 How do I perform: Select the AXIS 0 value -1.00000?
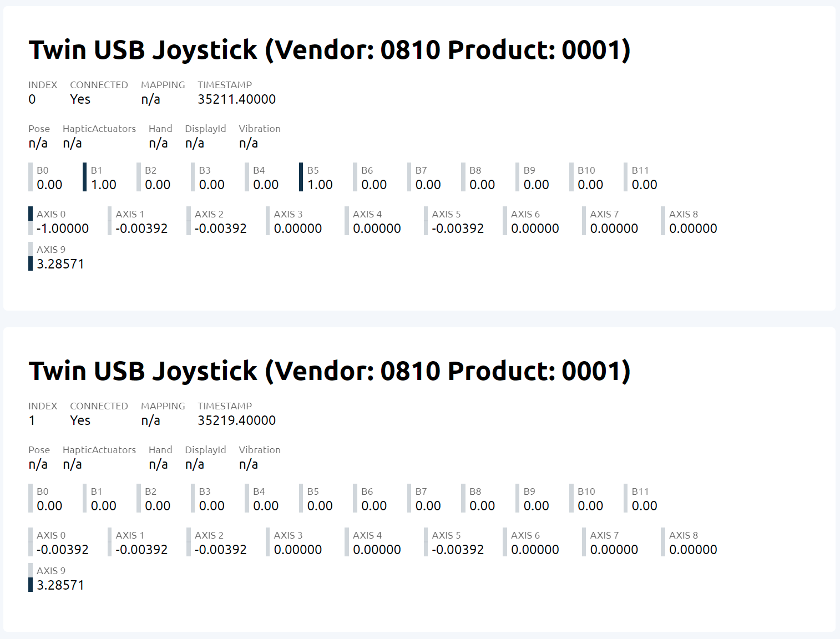(63, 229)
